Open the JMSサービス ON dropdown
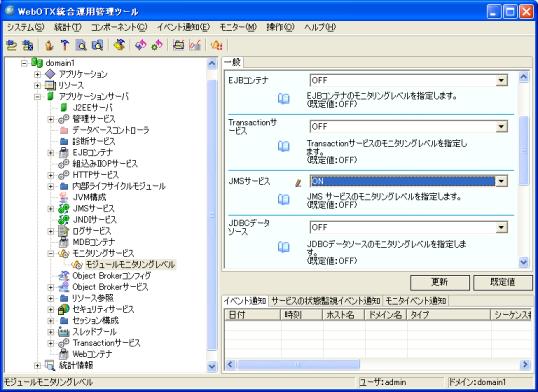This screenshot has height=392, width=538. [x=501, y=181]
